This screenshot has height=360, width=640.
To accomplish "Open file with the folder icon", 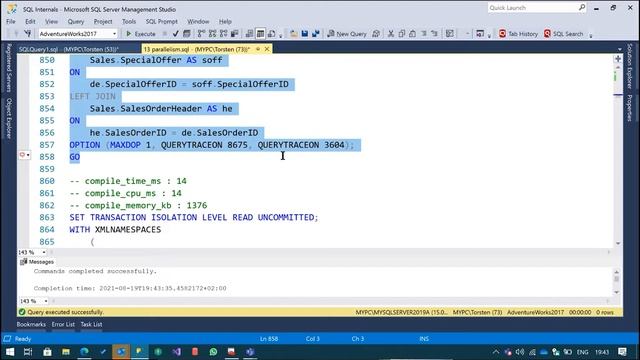I will coord(293,34).
